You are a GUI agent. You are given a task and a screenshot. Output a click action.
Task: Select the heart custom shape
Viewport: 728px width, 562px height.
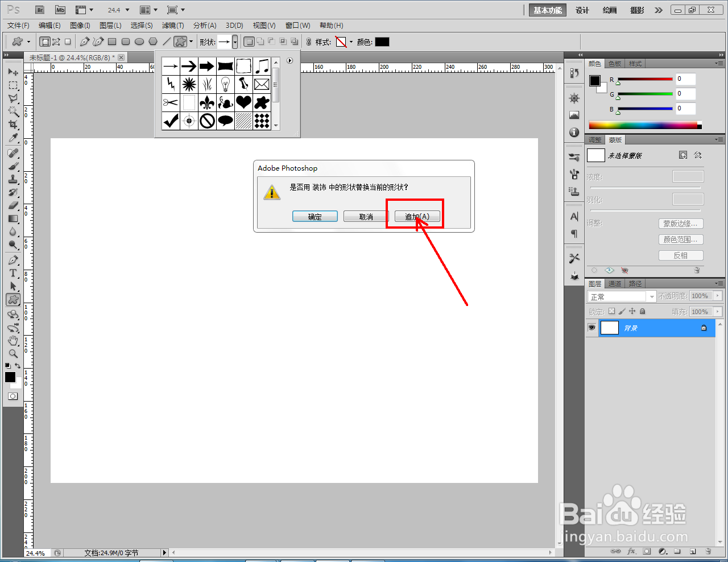243,103
